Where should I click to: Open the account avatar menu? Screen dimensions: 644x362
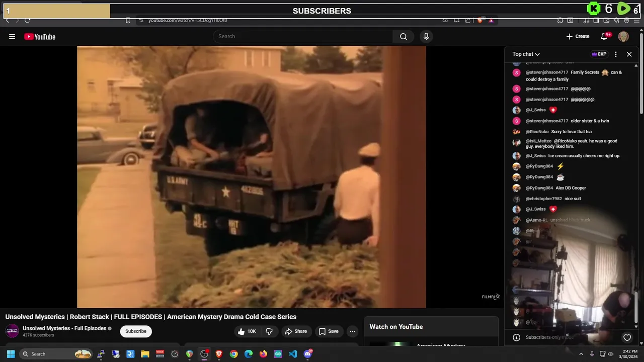623,36
